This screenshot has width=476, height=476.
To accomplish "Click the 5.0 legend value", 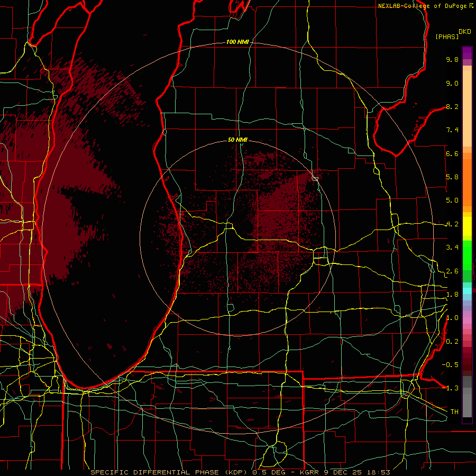I will coord(452,200).
